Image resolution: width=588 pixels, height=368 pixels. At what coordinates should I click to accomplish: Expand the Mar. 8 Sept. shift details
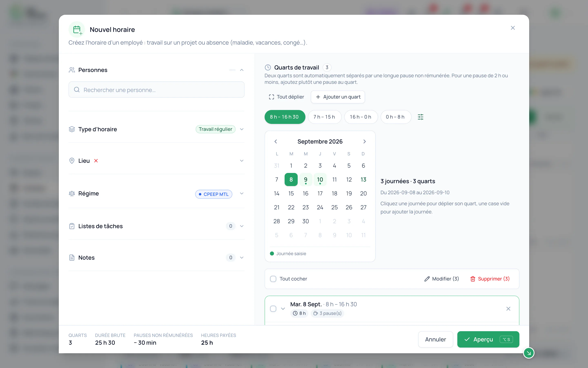[283, 309]
